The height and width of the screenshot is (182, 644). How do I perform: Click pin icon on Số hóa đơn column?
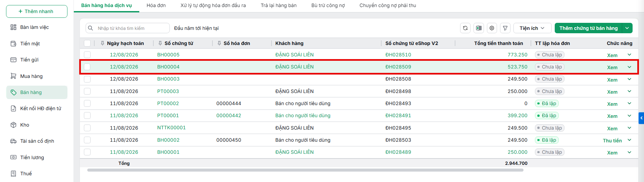pos(219,43)
